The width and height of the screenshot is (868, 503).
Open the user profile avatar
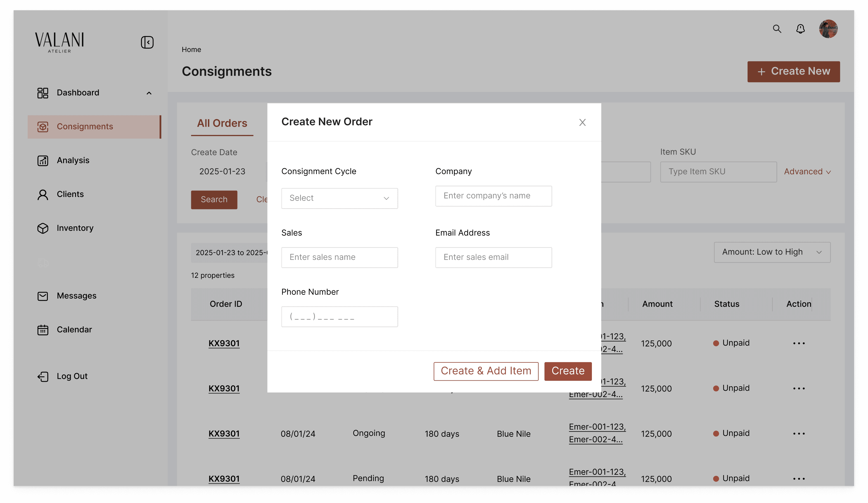pos(828,29)
